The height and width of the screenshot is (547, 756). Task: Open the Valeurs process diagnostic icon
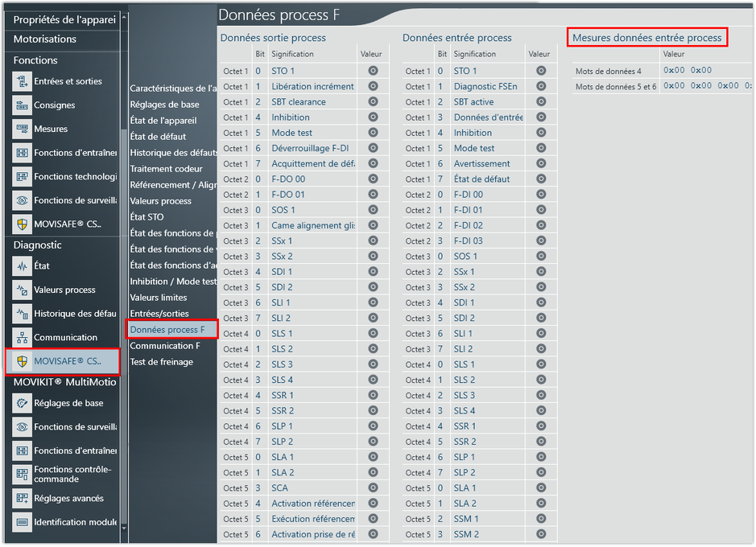(22, 290)
